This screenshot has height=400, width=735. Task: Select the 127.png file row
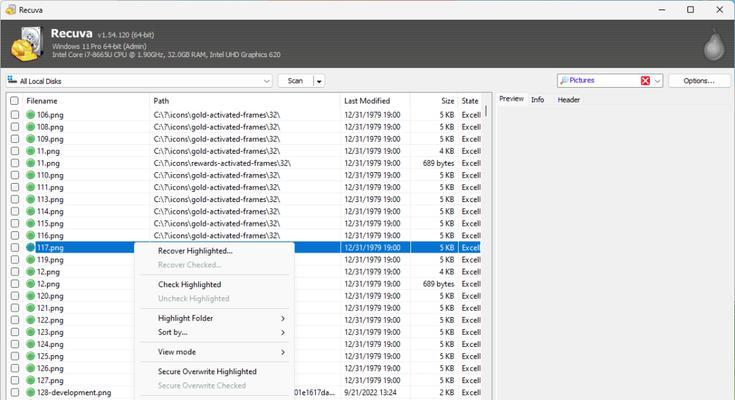click(244, 380)
